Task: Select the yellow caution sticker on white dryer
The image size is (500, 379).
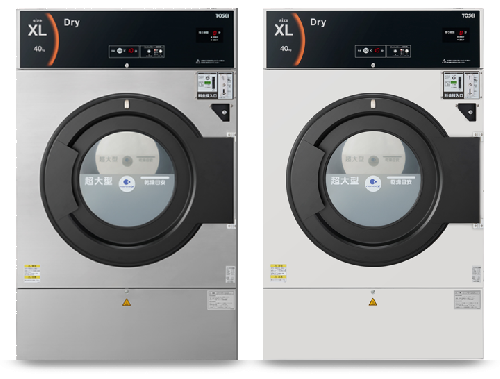Action: click(x=278, y=273)
